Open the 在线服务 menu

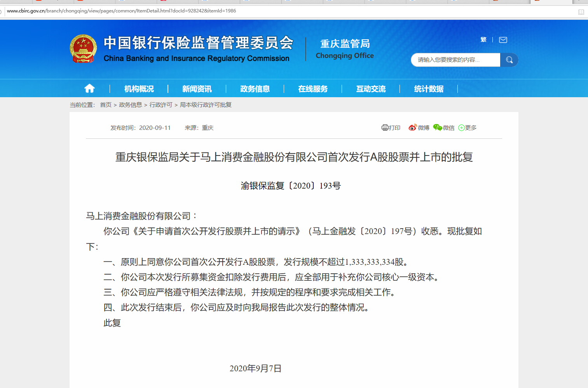pyautogui.click(x=313, y=89)
